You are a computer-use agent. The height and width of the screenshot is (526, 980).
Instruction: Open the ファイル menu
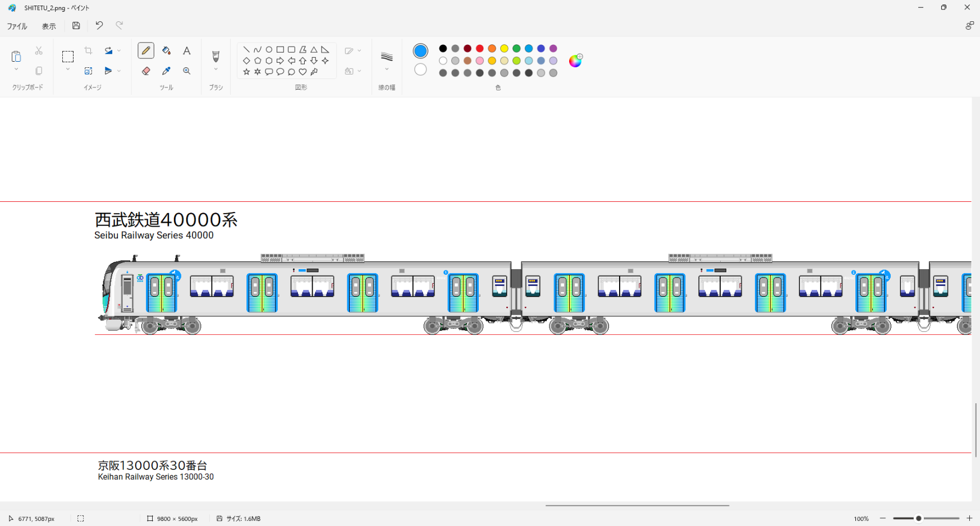click(17, 26)
